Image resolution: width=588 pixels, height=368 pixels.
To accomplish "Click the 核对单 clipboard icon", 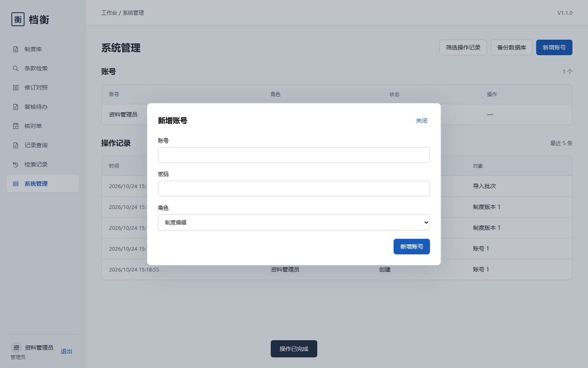I will click(16, 126).
